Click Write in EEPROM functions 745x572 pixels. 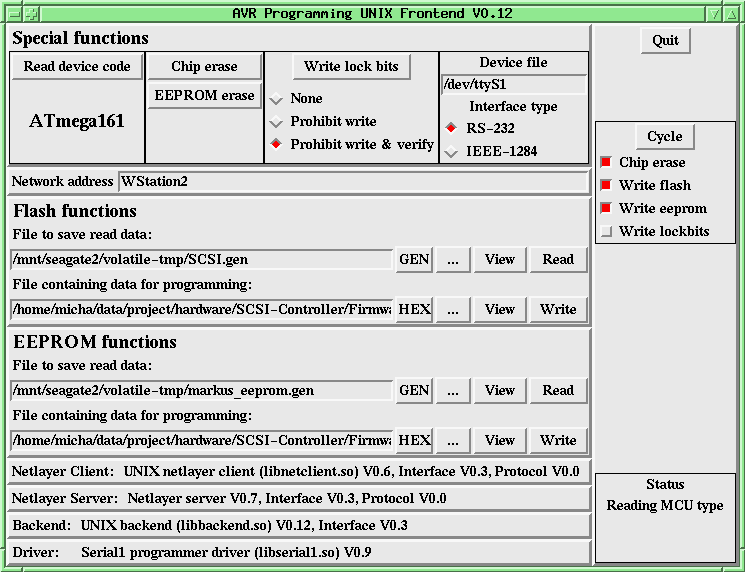point(558,440)
